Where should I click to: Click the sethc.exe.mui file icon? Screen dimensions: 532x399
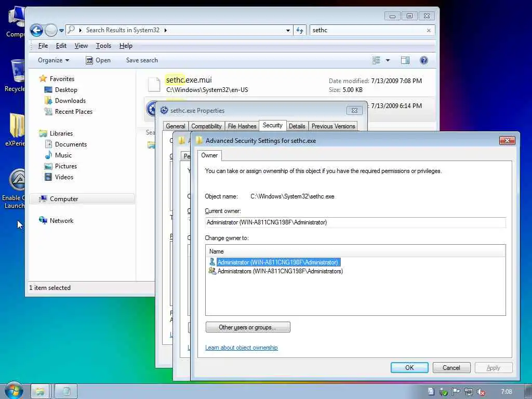point(154,85)
